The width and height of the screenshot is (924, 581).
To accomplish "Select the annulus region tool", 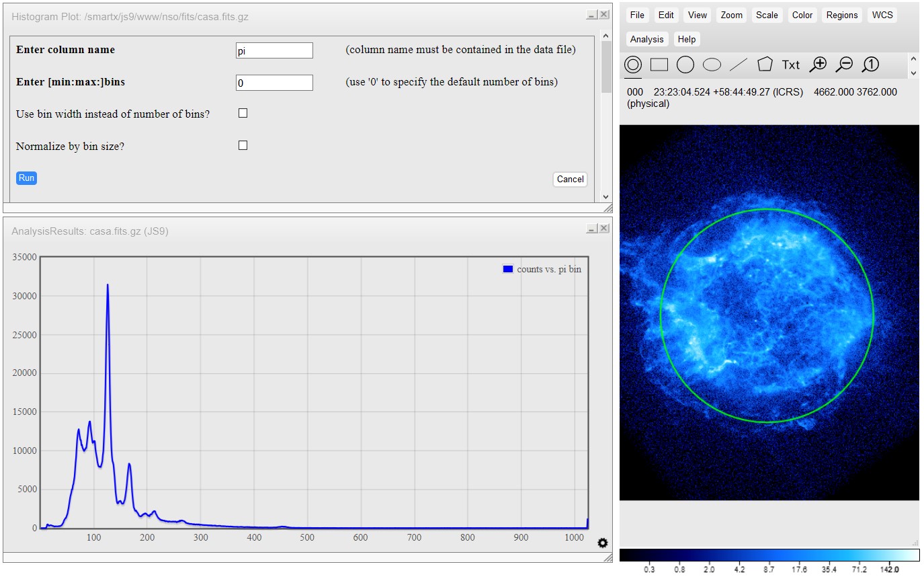I will point(633,65).
